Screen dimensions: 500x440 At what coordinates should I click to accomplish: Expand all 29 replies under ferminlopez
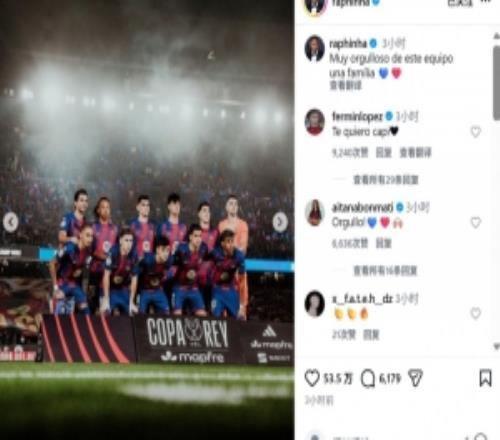click(386, 180)
